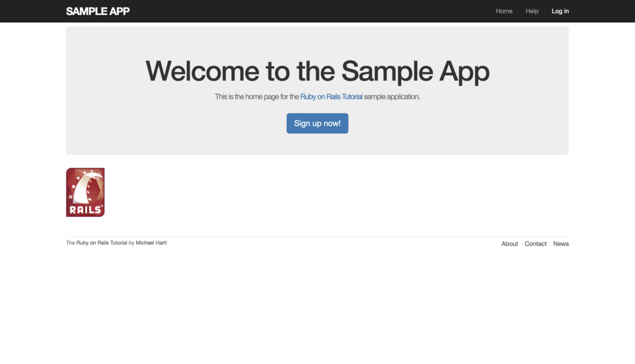Click the Welcome to the Sample App heading
This screenshot has height=364, width=635.
(x=317, y=72)
